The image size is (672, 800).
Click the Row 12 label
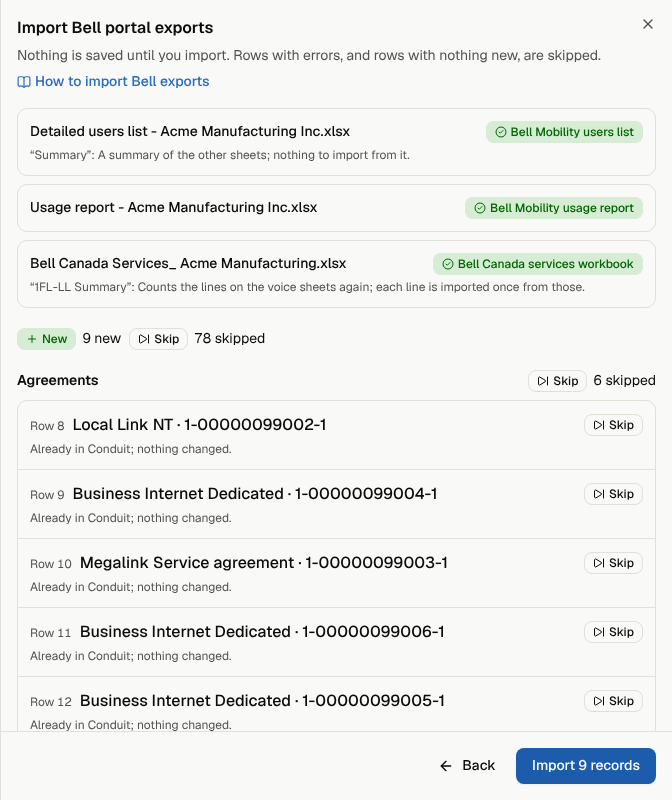[x=51, y=702]
